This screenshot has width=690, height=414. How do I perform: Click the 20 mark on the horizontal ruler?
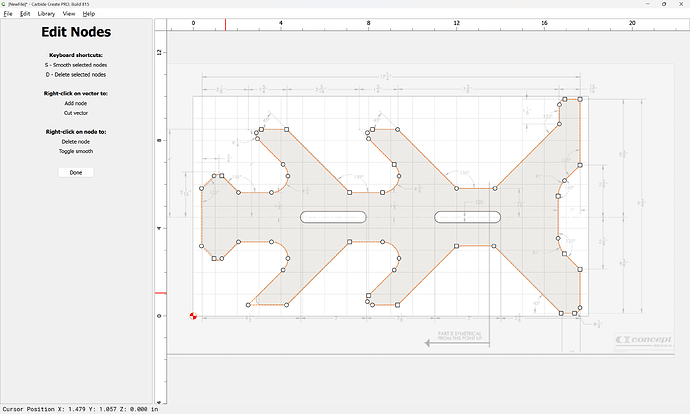click(632, 23)
